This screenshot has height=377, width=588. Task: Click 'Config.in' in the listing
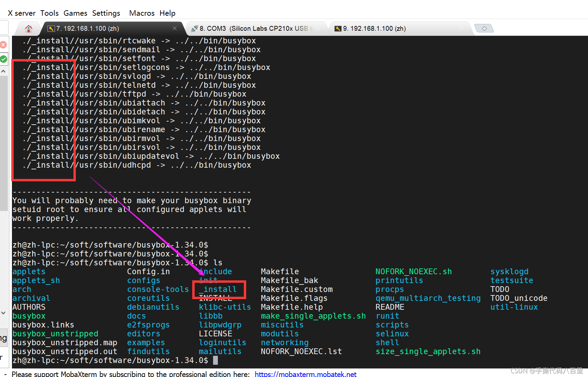pyautogui.click(x=148, y=271)
